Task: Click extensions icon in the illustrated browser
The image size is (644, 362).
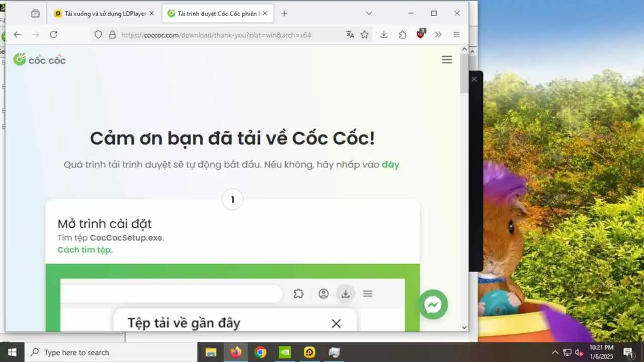Action: coord(298,294)
